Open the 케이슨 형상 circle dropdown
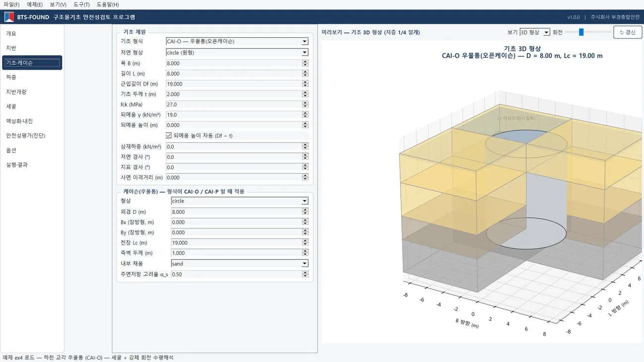This screenshot has width=644, height=362. pyautogui.click(x=239, y=201)
